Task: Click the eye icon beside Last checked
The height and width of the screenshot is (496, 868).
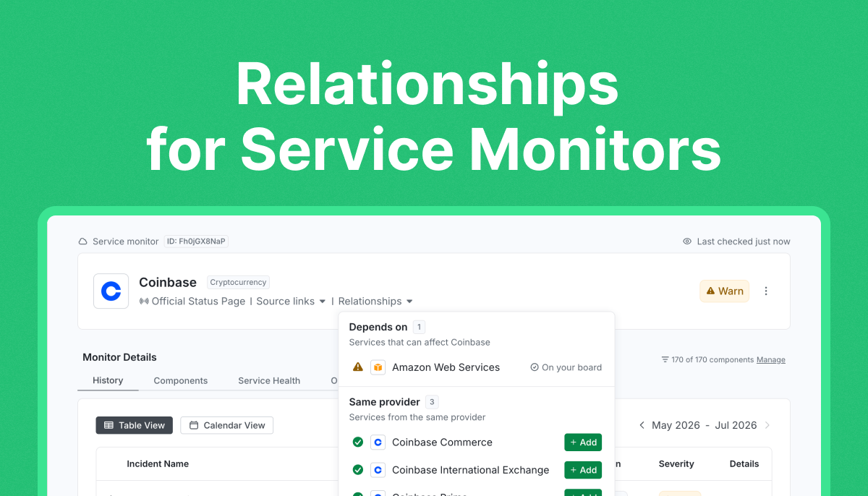Action: coord(687,241)
